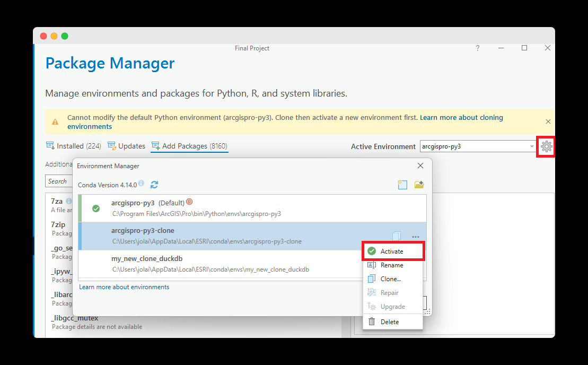Select the my_new_clone_duckdb environment
The height and width of the screenshot is (365, 588).
click(x=147, y=259)
